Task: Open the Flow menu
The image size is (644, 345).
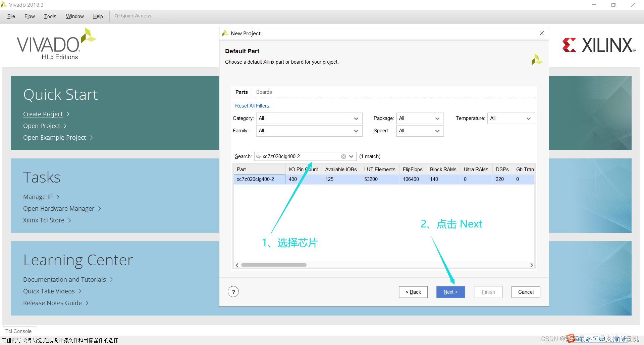Action: coord(30,16)
